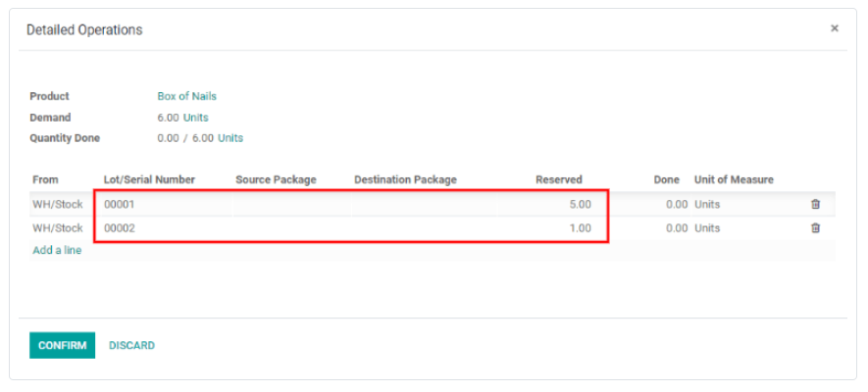
Task: Add a line to the operations table
Action: point(57,250)
